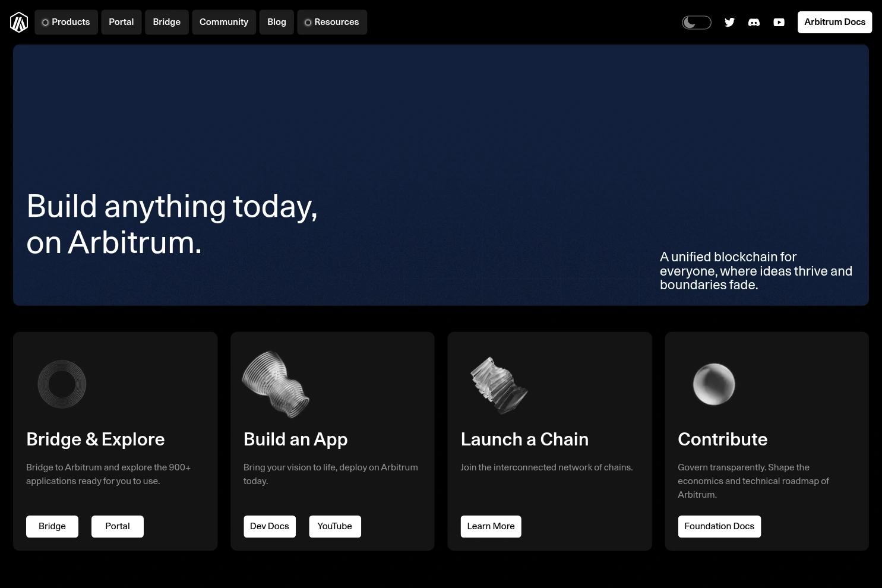Click the "A unified blockchain for everyone" tagline
882x588 pixels.
point(756,271)
